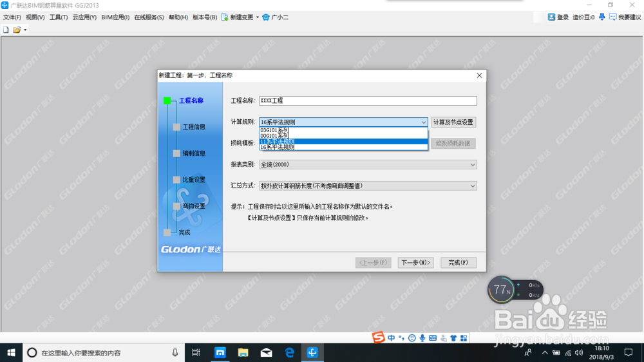Open the 汇总方式 dropdown
Image resolution: width=644 pixels, height=362 pixels.
tap(368, 186)
